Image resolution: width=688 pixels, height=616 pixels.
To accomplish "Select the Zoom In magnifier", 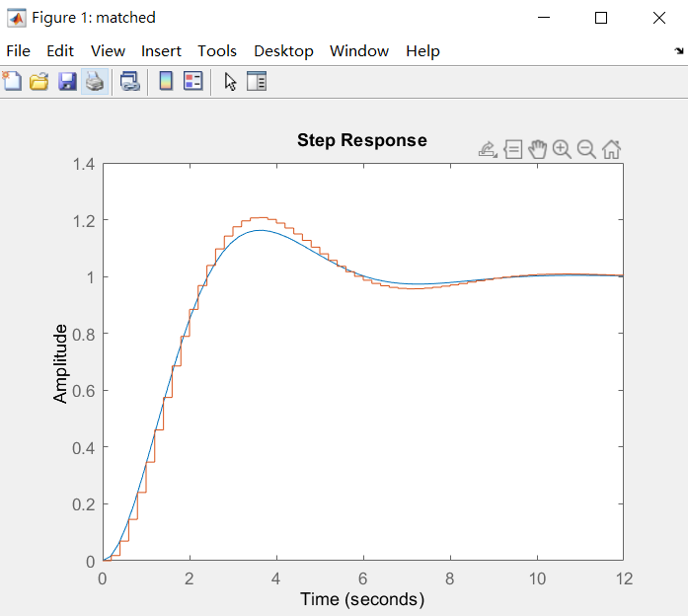I will point(562,150).
